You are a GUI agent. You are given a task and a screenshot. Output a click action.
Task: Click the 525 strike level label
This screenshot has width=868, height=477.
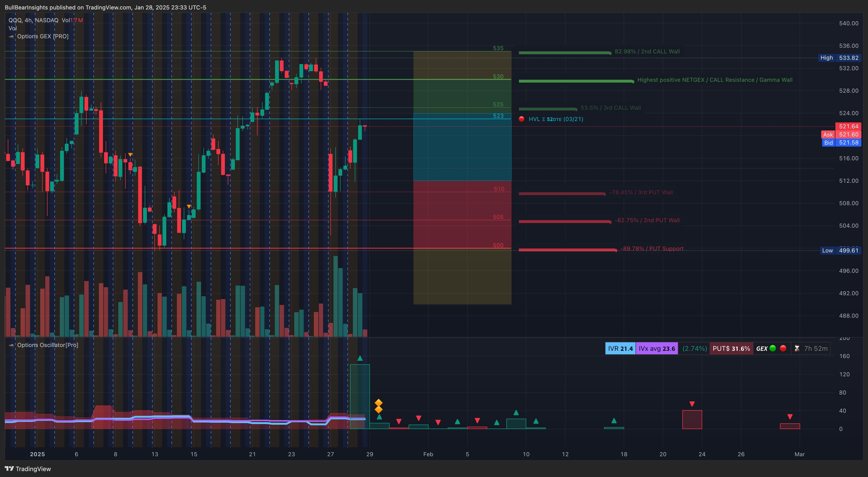click(x=498, y=104)
